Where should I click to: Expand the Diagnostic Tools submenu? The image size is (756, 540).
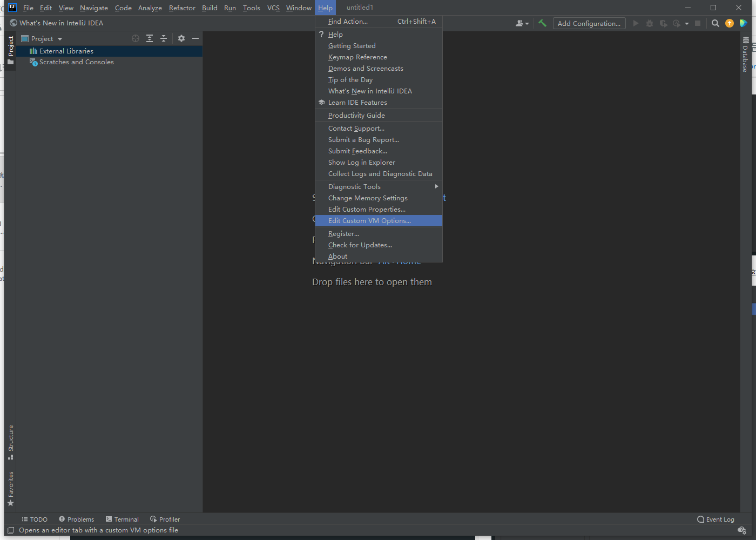378,187
